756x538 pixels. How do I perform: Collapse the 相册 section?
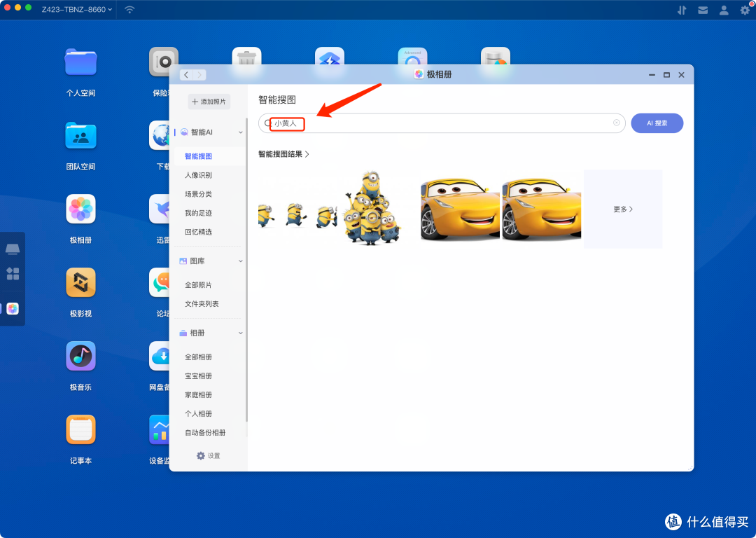point(241,333)
